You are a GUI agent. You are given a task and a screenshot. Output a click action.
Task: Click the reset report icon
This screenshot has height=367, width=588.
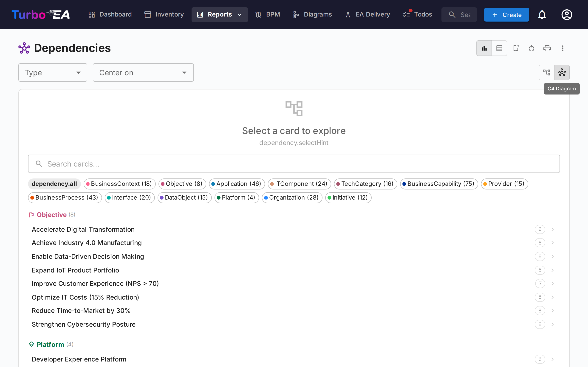[531, 48]
